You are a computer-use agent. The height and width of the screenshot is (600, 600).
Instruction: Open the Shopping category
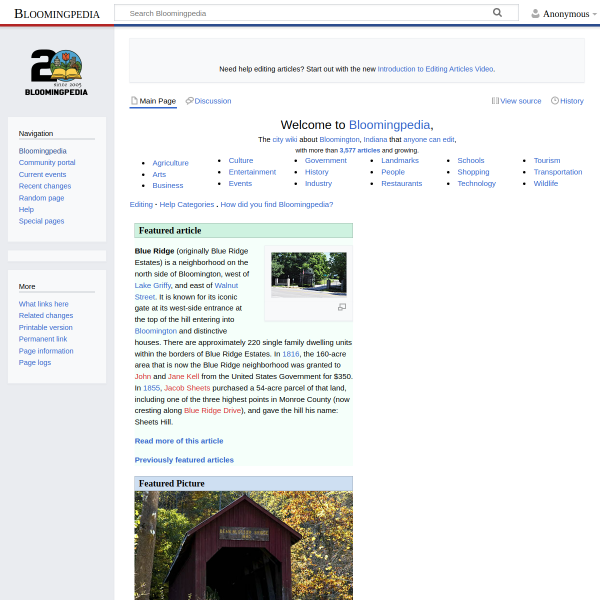(x=473, y=172)
